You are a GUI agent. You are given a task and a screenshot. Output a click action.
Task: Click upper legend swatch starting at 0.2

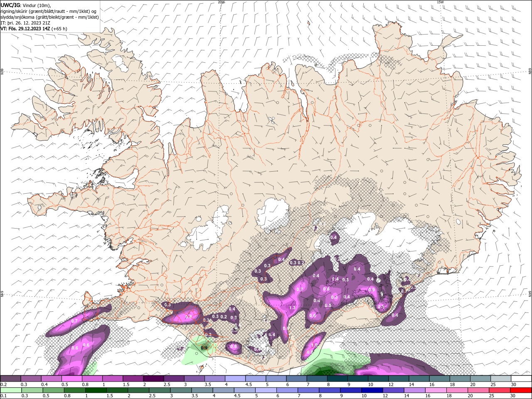coord(10,379)
